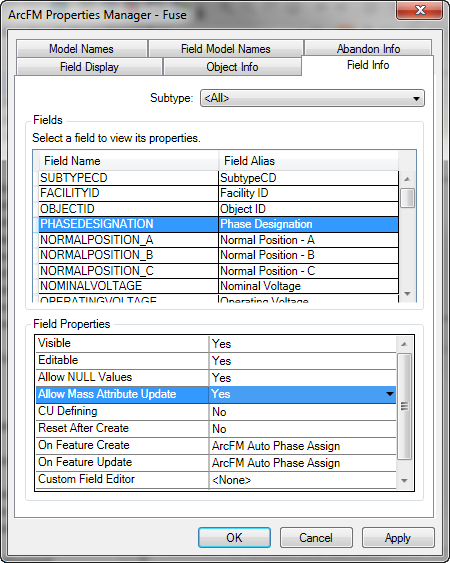Close the ArcFM Properties Manager window

(419, 10)
